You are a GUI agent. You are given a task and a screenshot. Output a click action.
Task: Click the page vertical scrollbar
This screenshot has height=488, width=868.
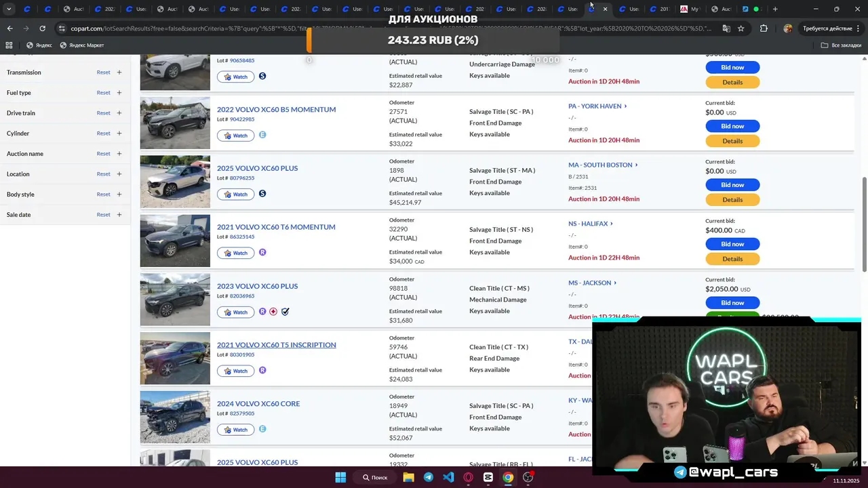pos(865,224)
